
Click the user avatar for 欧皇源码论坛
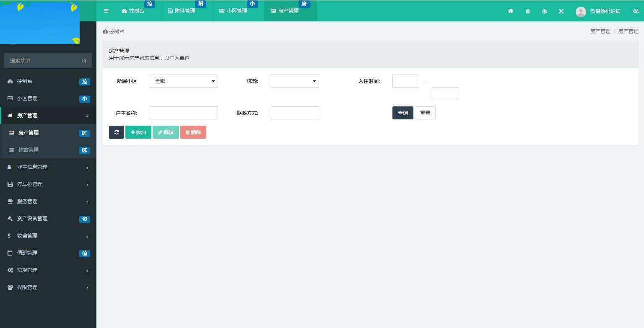[581, 11]
